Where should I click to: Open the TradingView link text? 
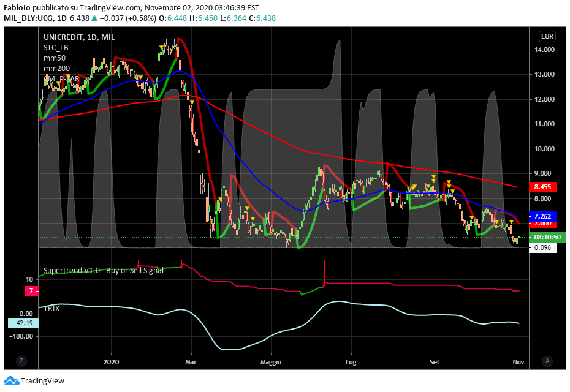42,381
